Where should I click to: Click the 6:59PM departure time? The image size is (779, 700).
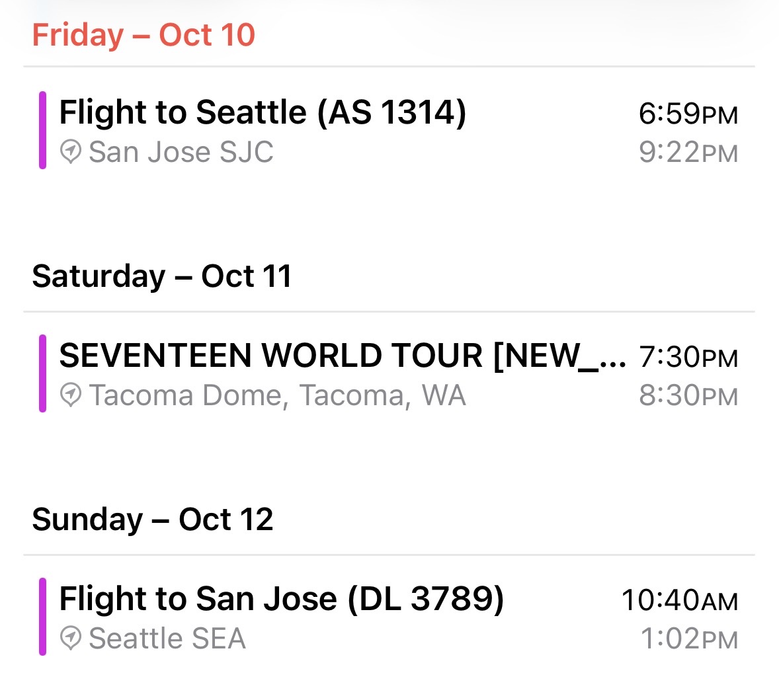click(688, 114)
